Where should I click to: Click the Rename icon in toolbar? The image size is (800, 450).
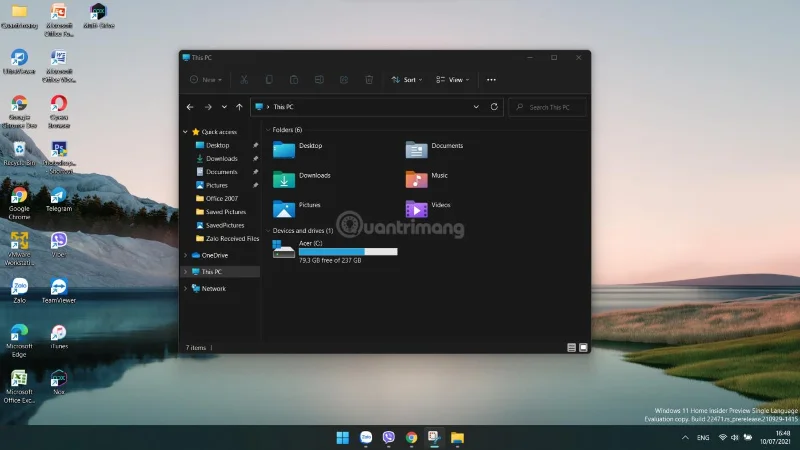[x=319, y=80]
